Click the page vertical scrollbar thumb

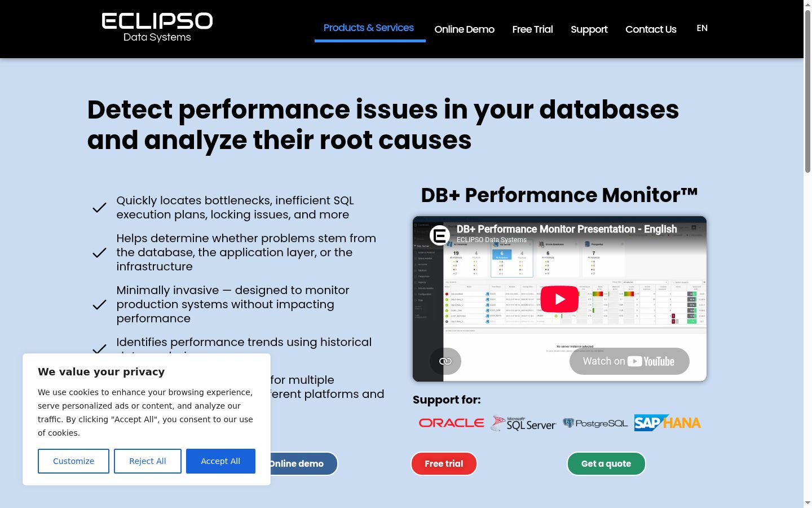point(807,90)
